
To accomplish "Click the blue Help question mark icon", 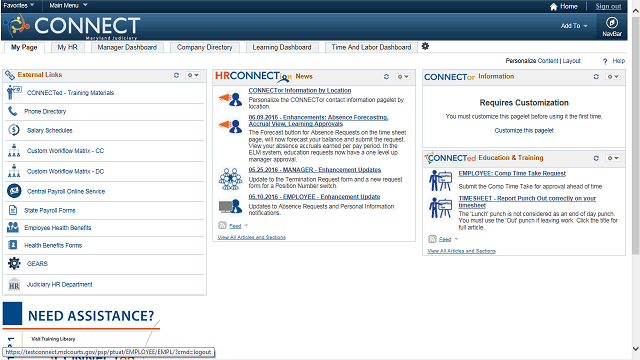I will tap(605, 61).
